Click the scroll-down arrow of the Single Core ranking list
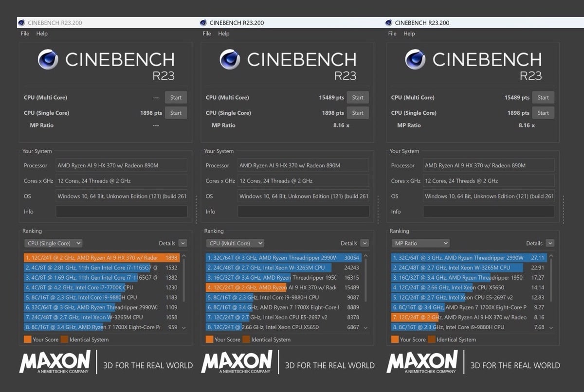 coord(183,328)
